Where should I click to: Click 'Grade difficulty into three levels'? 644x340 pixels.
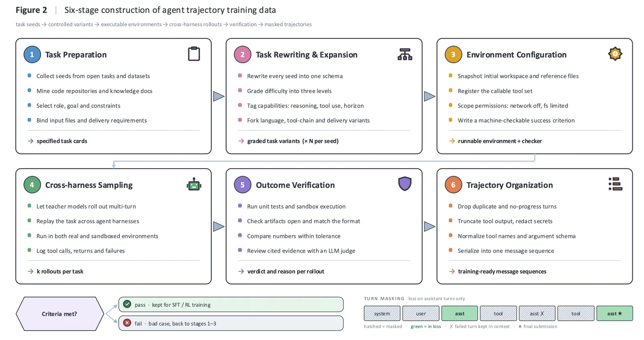(289, 91)
